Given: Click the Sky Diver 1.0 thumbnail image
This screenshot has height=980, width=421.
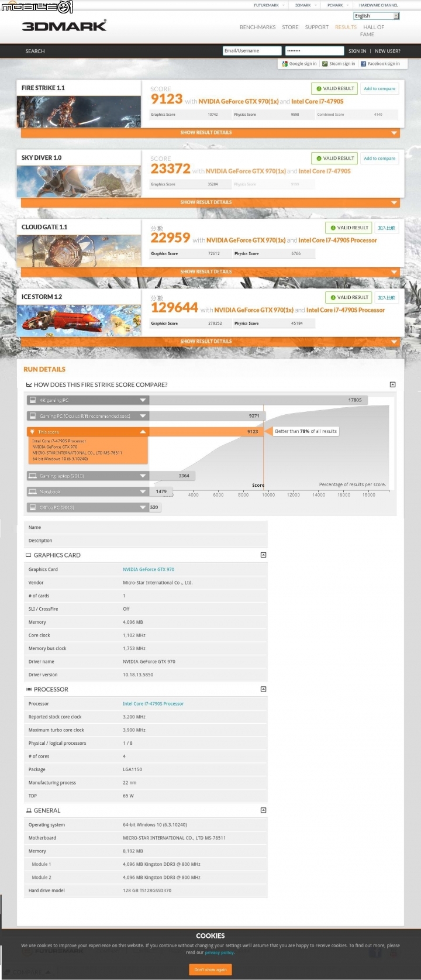Looking at the screenshot, I should (78, 181).
